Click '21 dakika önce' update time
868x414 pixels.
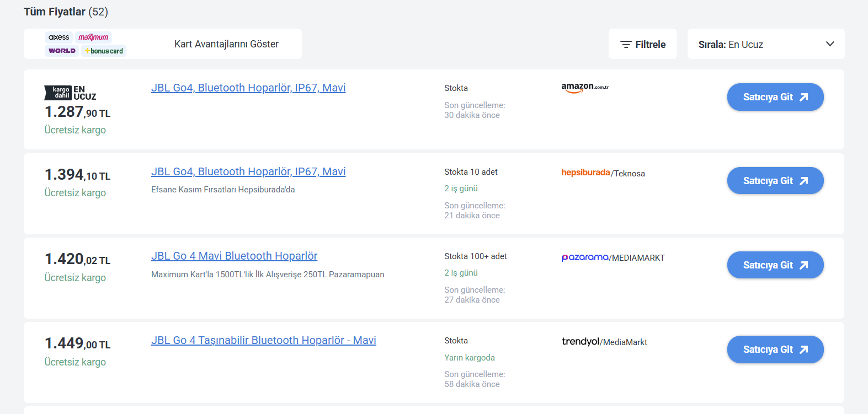472,216
